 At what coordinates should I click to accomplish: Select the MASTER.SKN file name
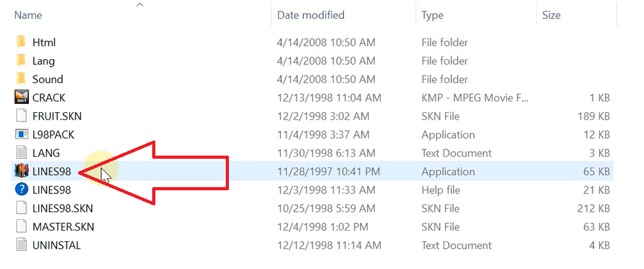[63, 227]
